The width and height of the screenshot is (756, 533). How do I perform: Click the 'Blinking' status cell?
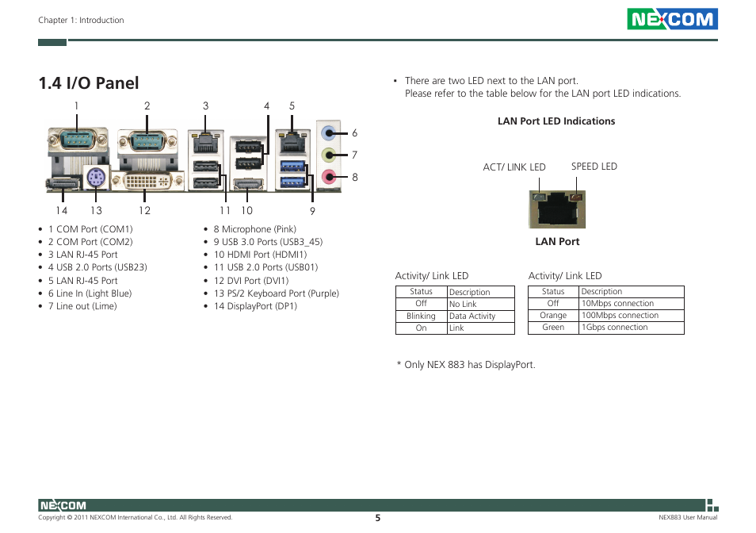(421, 316)
